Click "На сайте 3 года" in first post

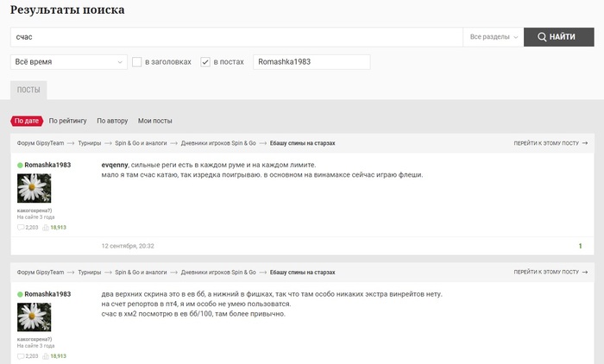tap(36, 217)
